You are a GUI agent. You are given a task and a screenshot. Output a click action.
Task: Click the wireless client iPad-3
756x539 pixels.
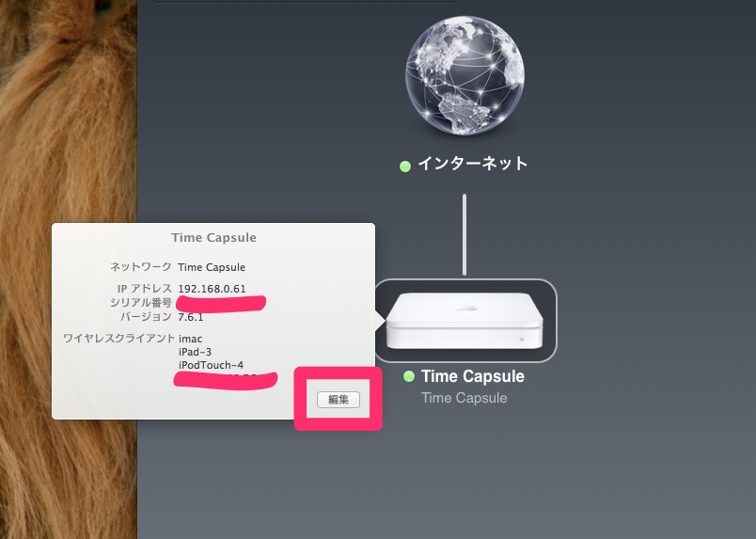[x=195, y=352]
